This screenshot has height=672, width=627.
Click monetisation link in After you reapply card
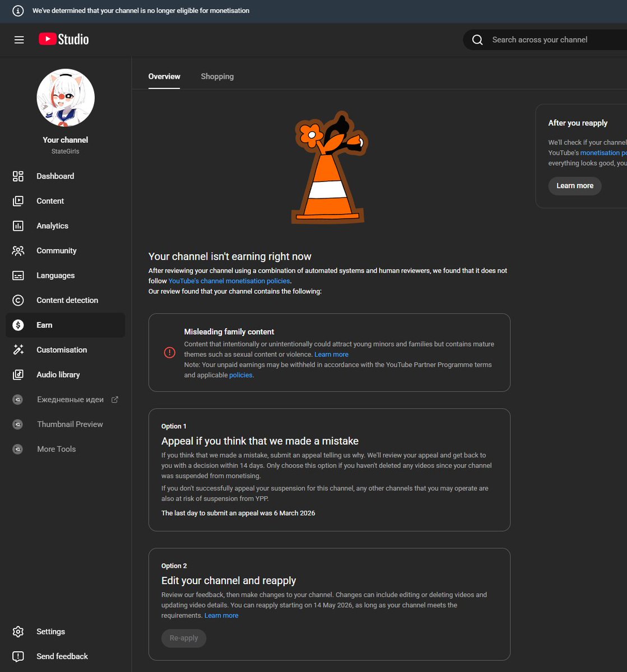point(603,153)
